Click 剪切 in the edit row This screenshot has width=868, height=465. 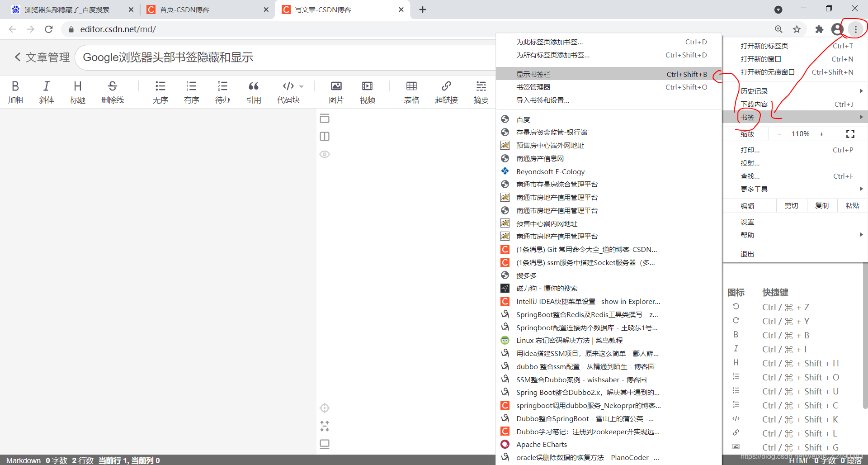coord(791,206)
